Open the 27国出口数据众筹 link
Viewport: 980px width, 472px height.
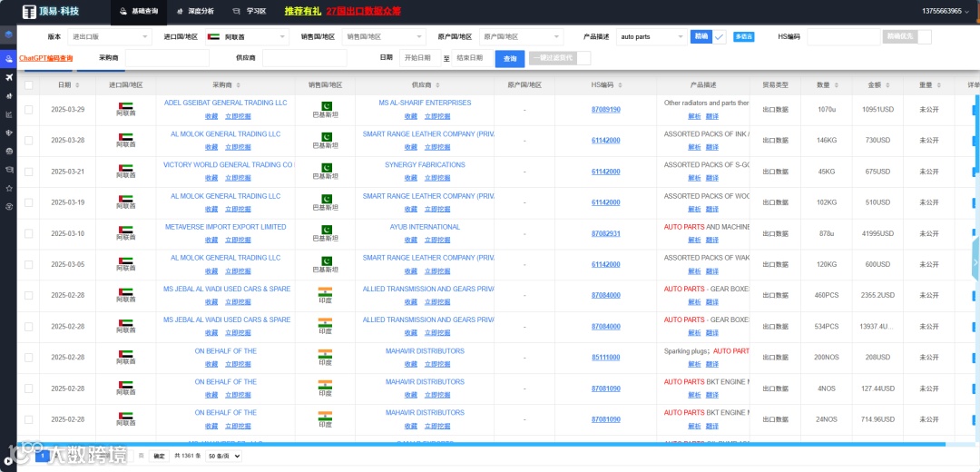[x=364, y=11]
